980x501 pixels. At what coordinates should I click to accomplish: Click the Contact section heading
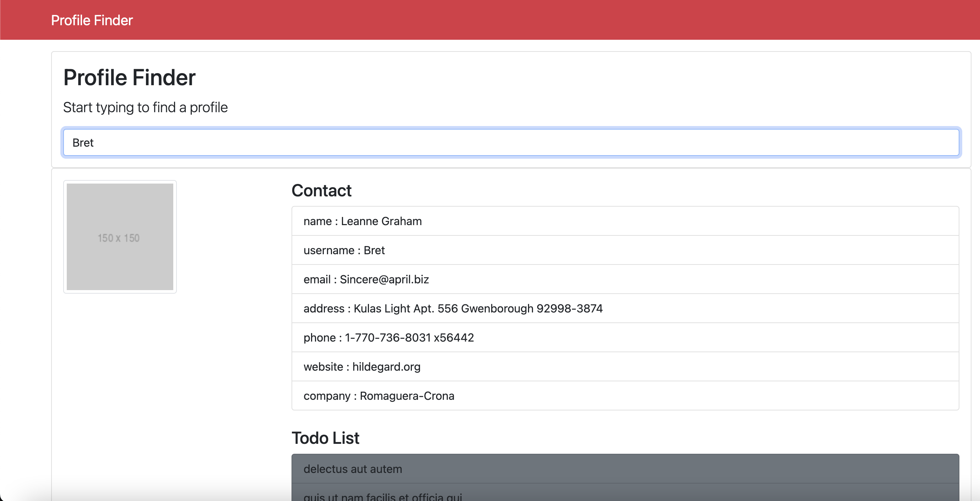point(321,190)
